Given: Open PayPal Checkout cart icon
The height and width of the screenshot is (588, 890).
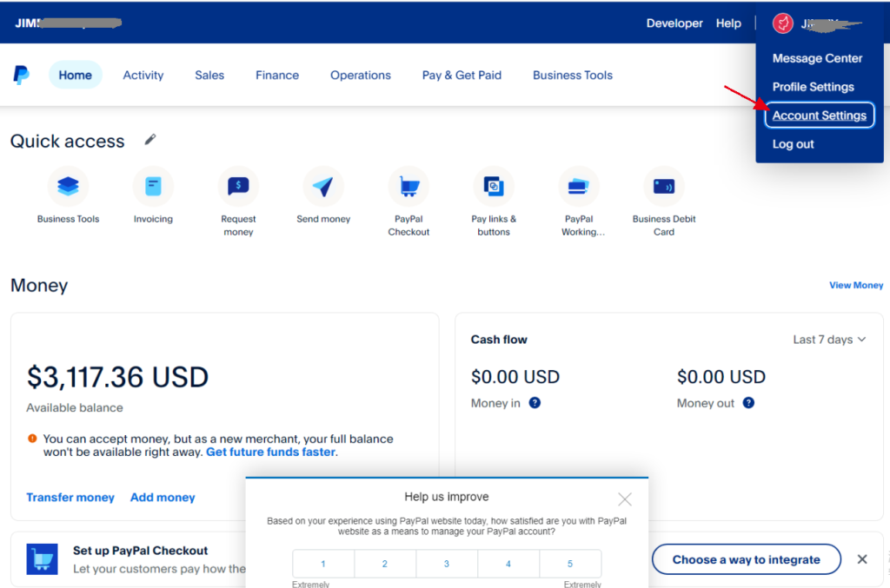Looking at the screenshot, I should (x=408, y=186).
